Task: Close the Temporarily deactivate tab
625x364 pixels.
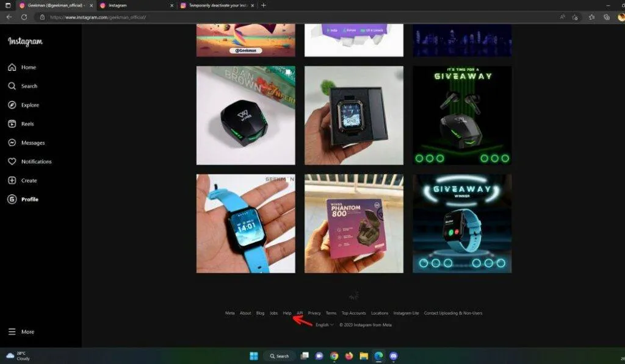Action: point(253,5)
